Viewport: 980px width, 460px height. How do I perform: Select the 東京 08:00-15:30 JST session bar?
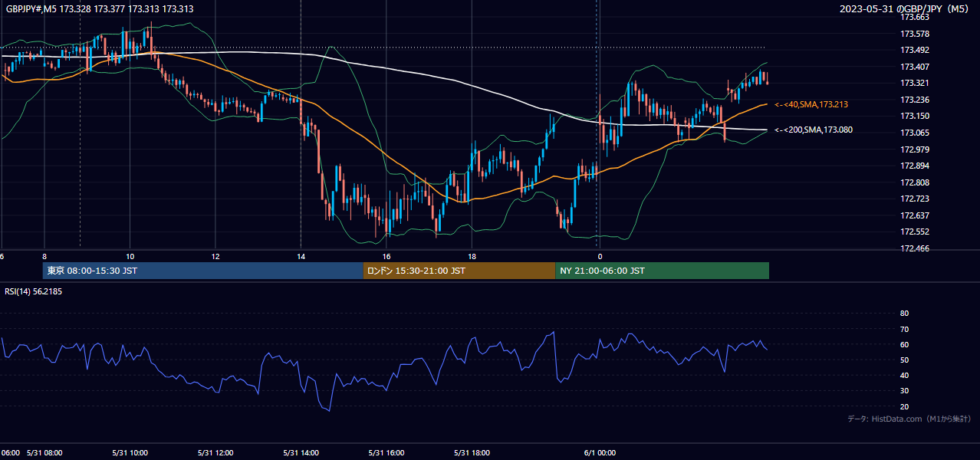[x=203, y=271]
